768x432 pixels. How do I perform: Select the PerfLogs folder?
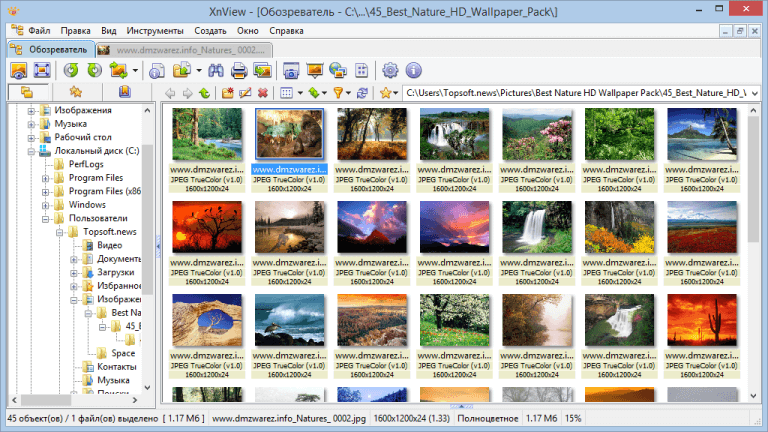point(86,165)
